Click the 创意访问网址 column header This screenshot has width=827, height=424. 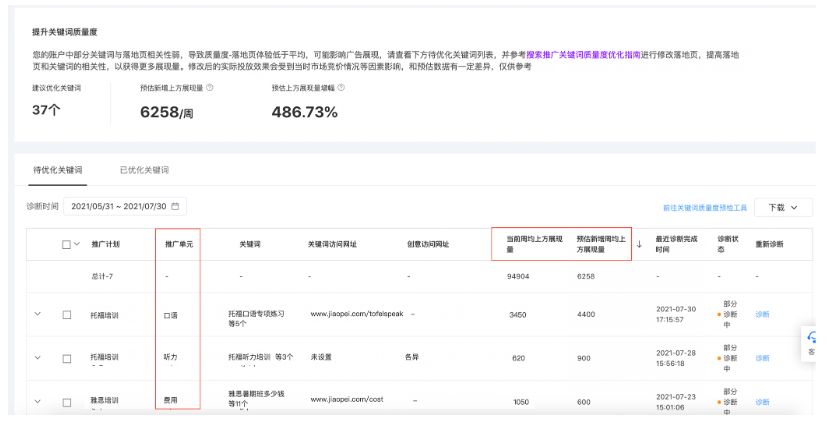tap(428, 244)
